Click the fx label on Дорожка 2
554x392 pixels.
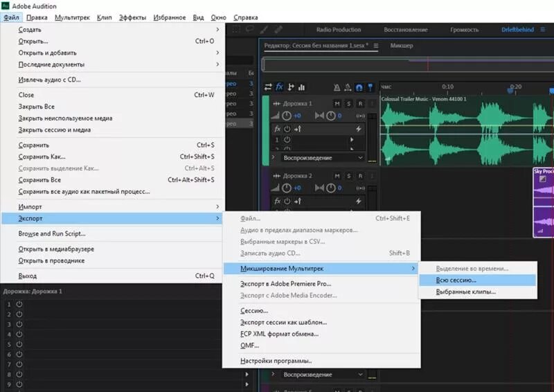pyautogui.click(x=278, y=201)
